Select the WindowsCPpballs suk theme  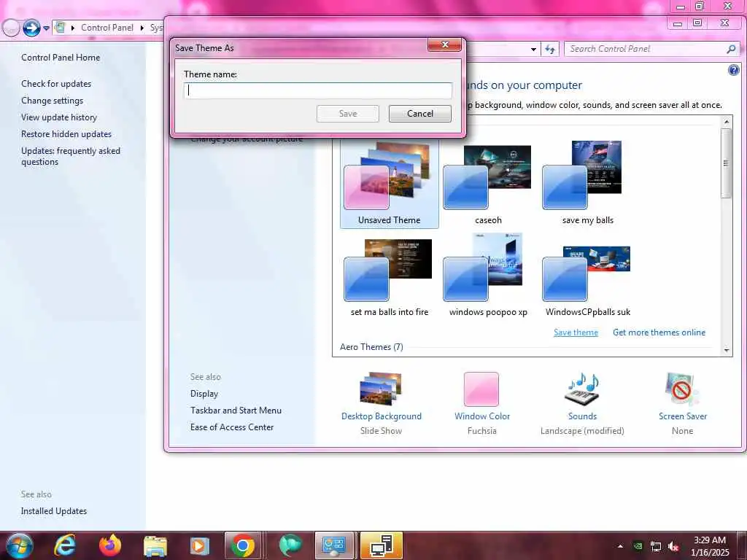[x=587, y=275]
